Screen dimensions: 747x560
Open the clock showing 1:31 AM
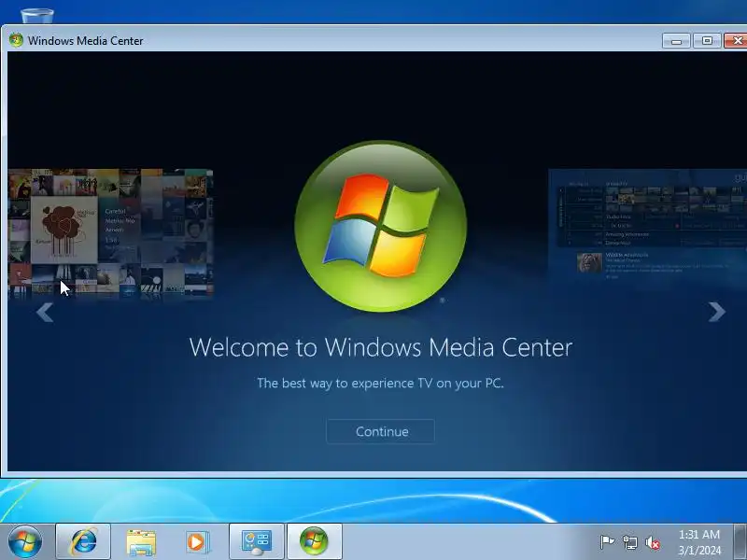click(x=699, y=542)
